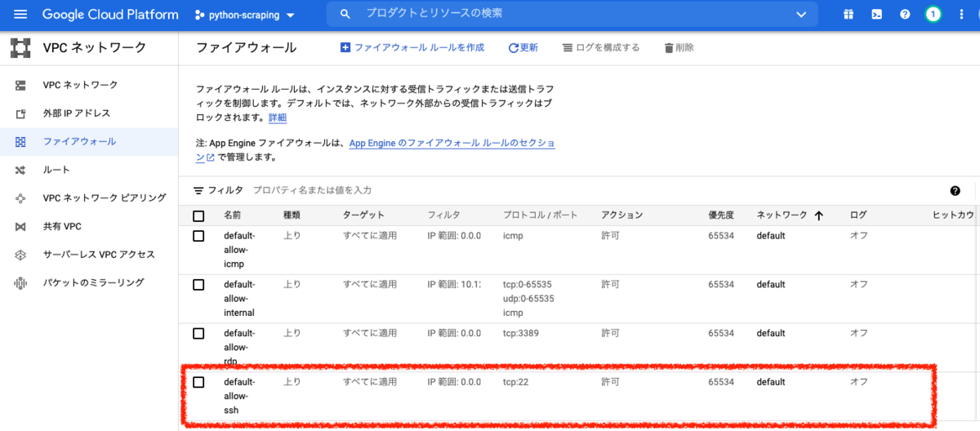Click VPC network product icon
The image size is (980, 431).
click(x=20, y=48)
